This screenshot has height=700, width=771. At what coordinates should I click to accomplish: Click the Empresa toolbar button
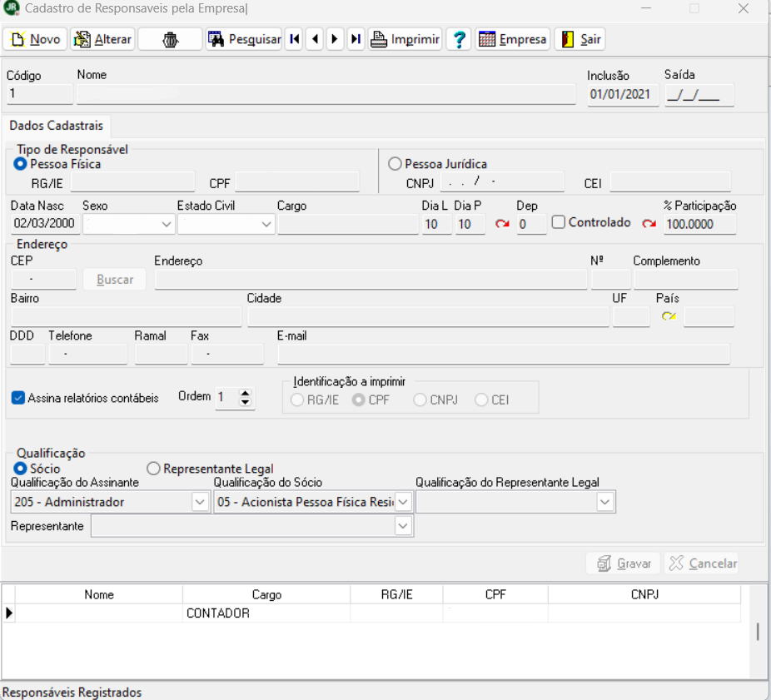coord(512,39)
